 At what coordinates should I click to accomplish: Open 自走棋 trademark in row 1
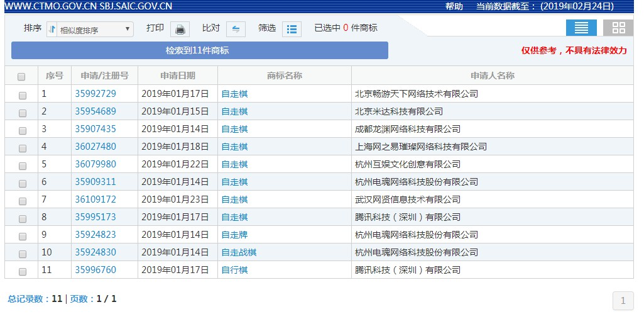click(x=234, y=94)
